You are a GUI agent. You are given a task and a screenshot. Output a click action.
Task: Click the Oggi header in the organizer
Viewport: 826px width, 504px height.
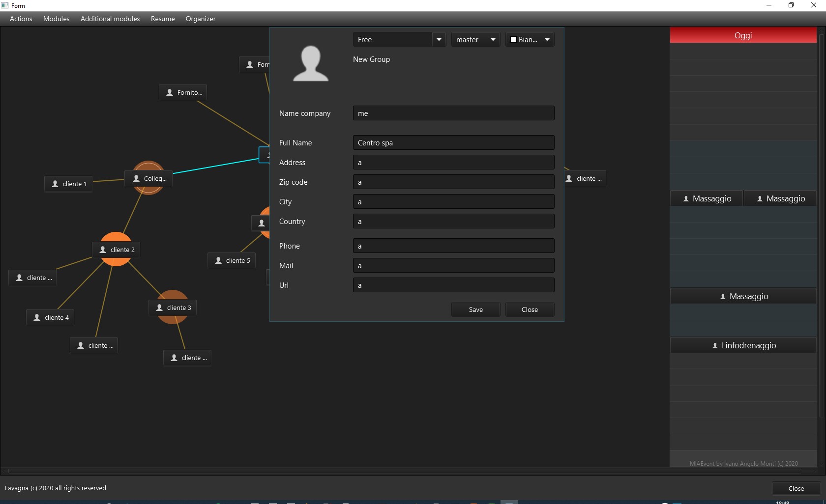[743, 35]
